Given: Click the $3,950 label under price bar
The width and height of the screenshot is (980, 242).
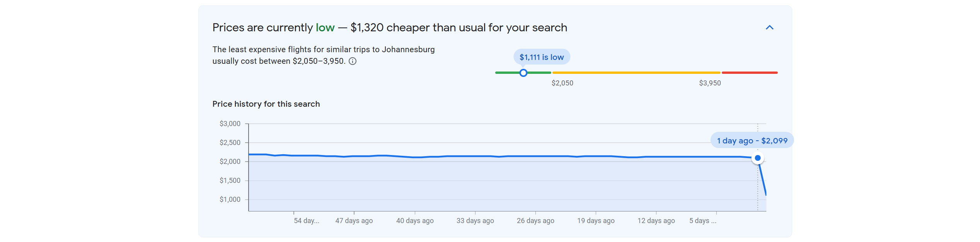Looking at the screenshot, I should [710, 83].
